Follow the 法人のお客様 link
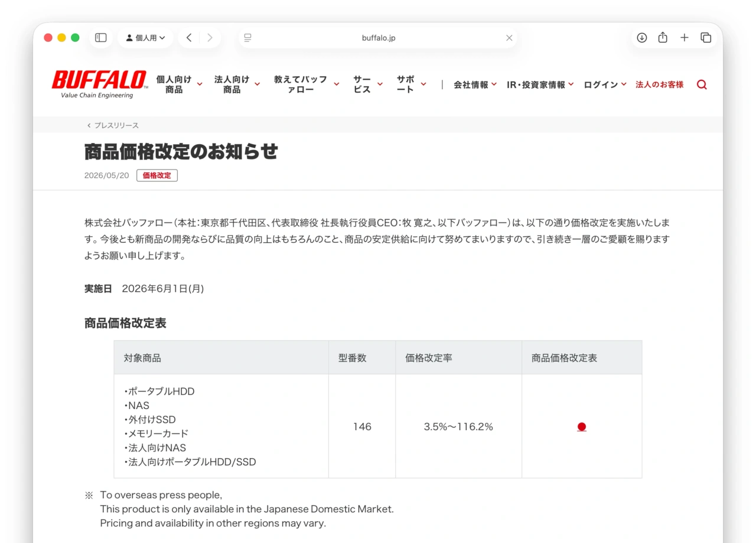Image resolution: width=756 pixels, height=543 pixels. click(659, 85)
